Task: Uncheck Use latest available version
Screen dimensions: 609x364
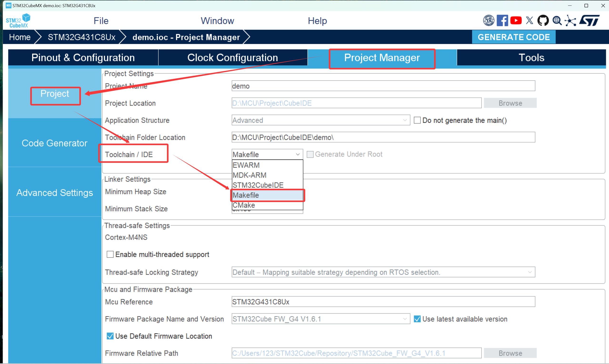Action: (x=417, y=319)
